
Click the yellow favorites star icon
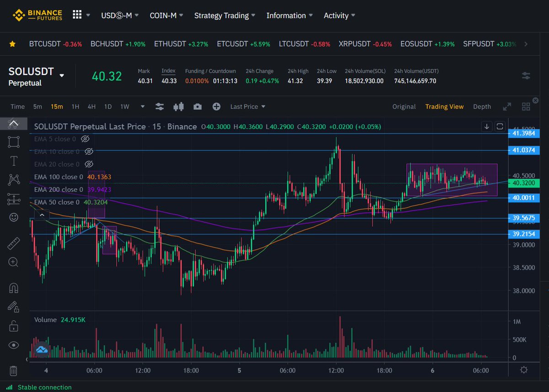click(x=12, y=44)
